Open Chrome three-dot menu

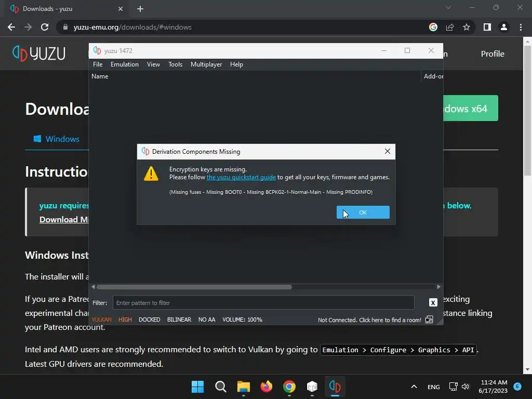(521, 27)
